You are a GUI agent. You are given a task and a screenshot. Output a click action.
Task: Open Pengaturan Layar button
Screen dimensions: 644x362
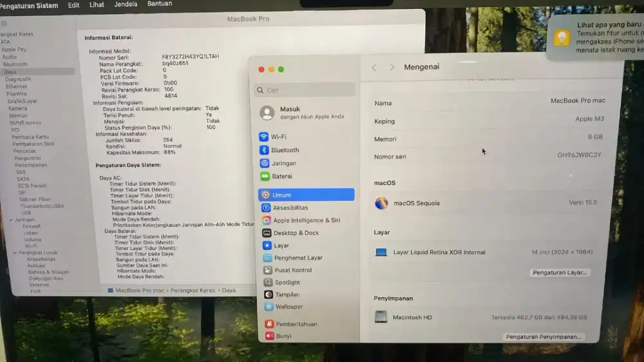point(560,272)
